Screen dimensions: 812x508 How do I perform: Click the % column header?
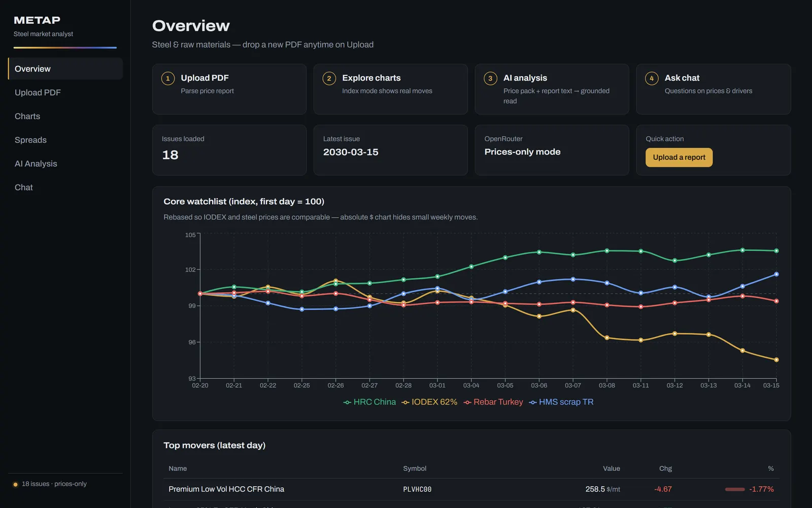click(771, 468)
